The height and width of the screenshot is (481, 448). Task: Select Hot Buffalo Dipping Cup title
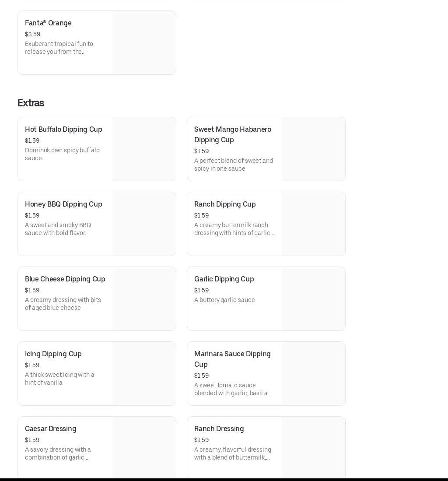(x=63, y=130)
